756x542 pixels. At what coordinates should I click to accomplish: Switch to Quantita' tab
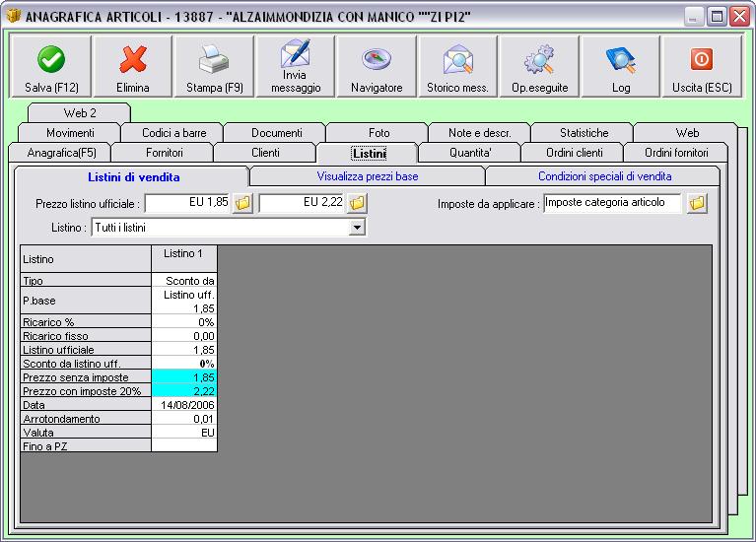(470, 153)
